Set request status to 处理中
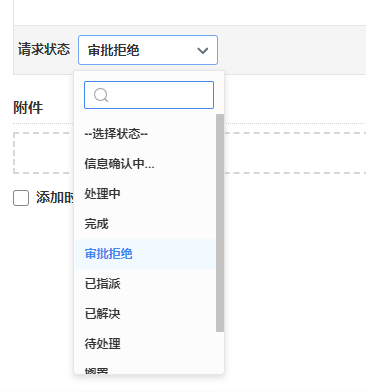The height and width of the screenshot is (392, 366). 145,194
